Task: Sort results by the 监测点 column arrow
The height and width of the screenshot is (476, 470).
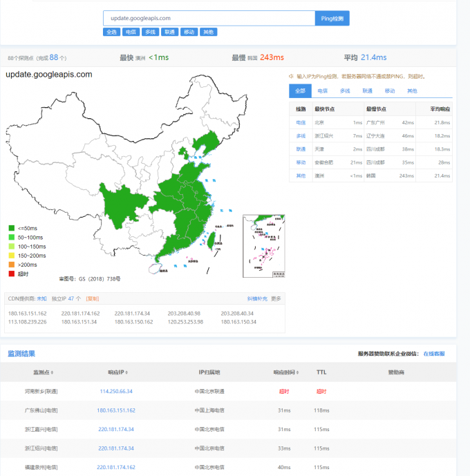Action: (x=53, y=372)
